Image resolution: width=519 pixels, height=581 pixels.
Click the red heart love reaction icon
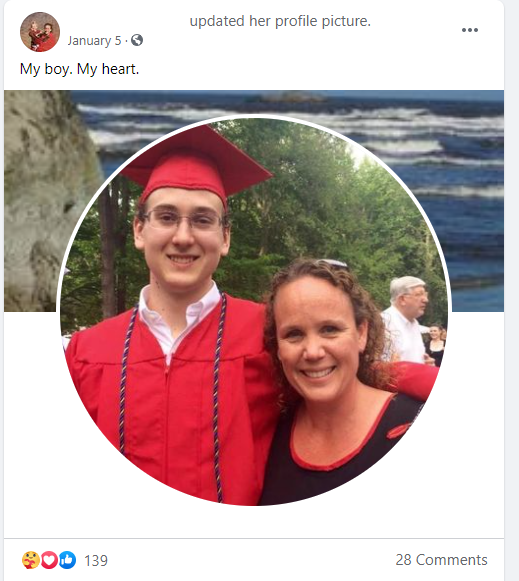tap(49, 560)
